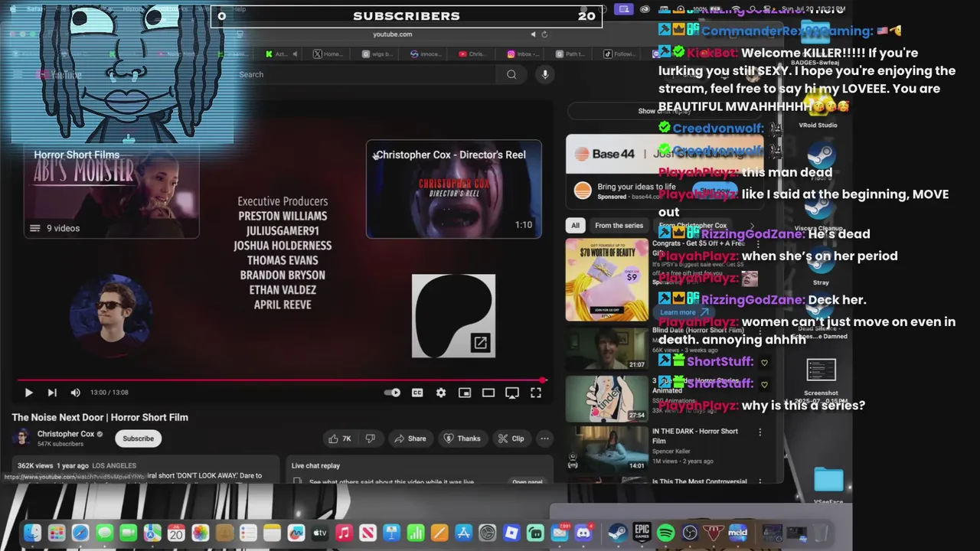The width and height of the screenshot is (980, 551).
Task: Mute the video volume speaker icon
Action: [75, 393]
